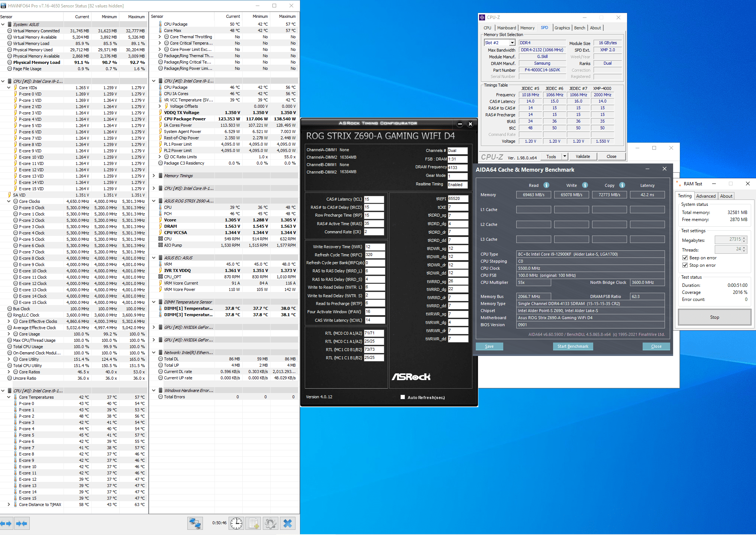Image resolution: width=756 pixels, height=535 pixels.
Task: Click the CPU_OPT fan icon
Action: pyautogui.click(x=161, y=277)
